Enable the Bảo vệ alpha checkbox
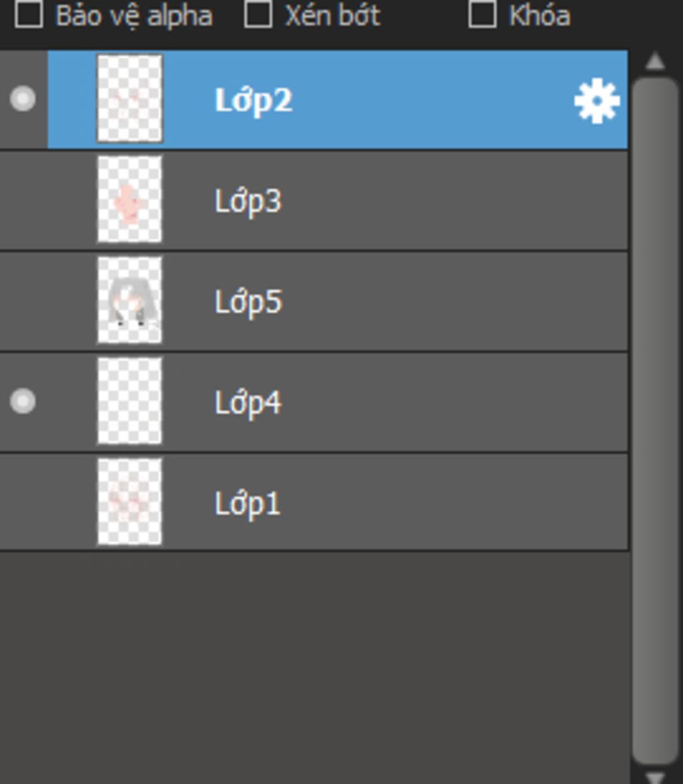The height and width of the screenshot is (784, 683). pyautogui.click(x=29, y=15)
